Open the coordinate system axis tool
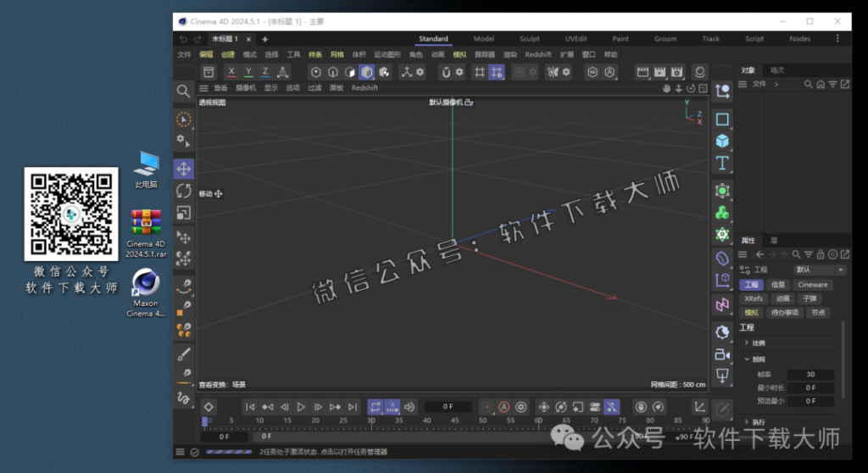The width and height of the screenshot is (868, 473). pos(282,72)
